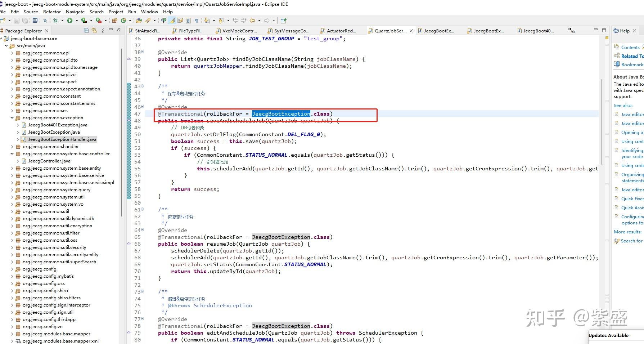Viewport: 644px width, 344px height.
Task: Select org.jeecg.config.shiro package
Action: click(x=45, y=291)
